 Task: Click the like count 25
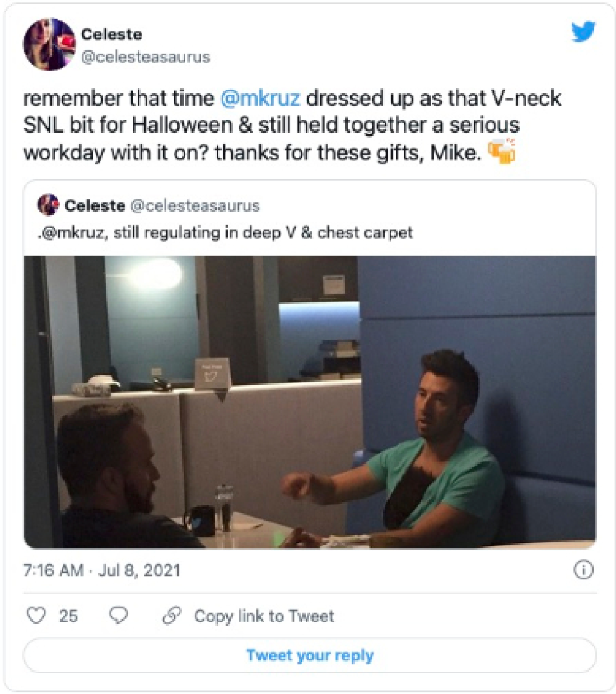[68, 616]
